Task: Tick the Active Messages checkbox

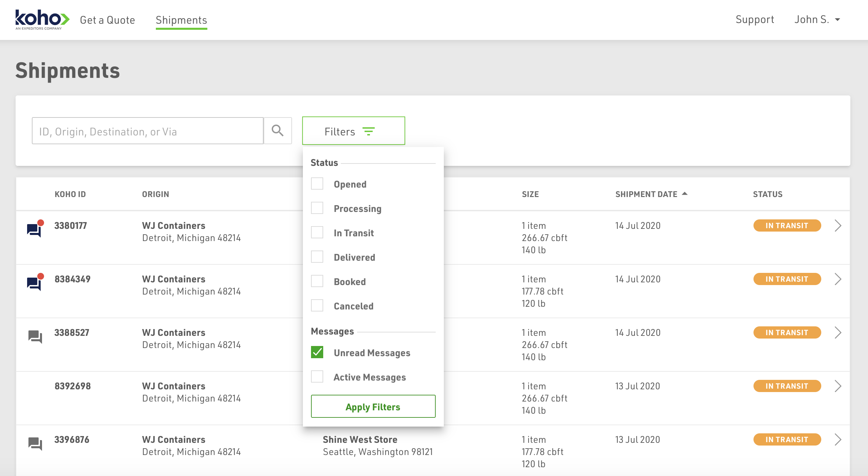Action: 317,377
